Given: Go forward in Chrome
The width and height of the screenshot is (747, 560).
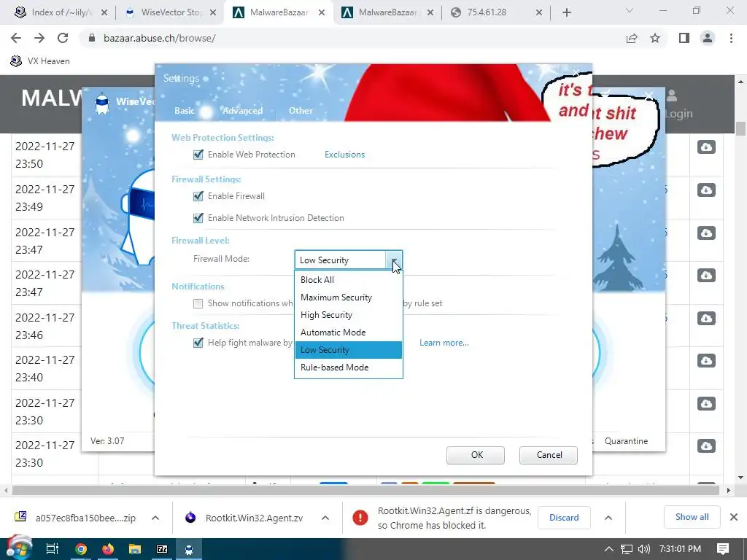Looking at the screenshot, I should [39, 38].
